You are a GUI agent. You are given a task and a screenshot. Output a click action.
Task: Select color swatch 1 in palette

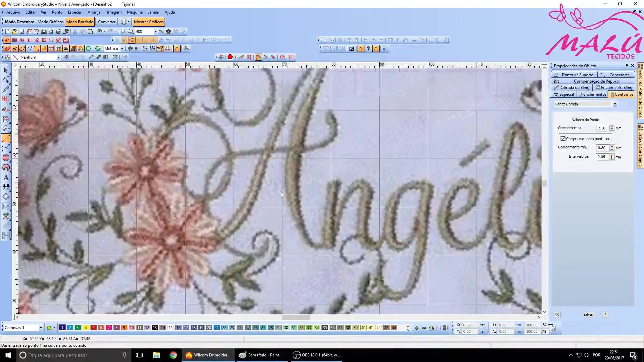pos(62,328)
